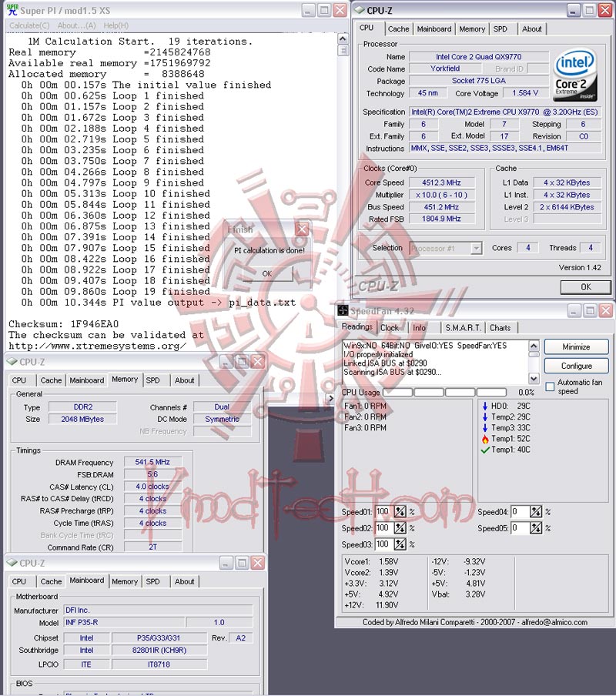Open the Selection Processor #1 dropdown

(x=476, y=248)
